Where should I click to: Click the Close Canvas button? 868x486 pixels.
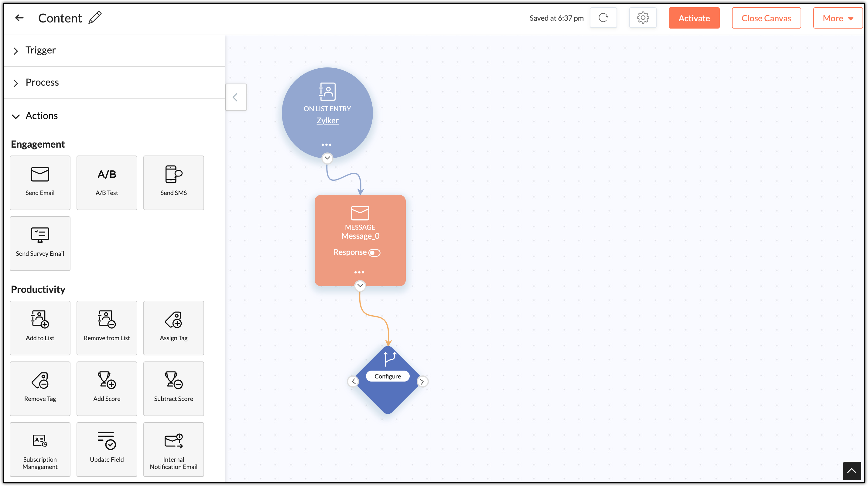(766, 18)
